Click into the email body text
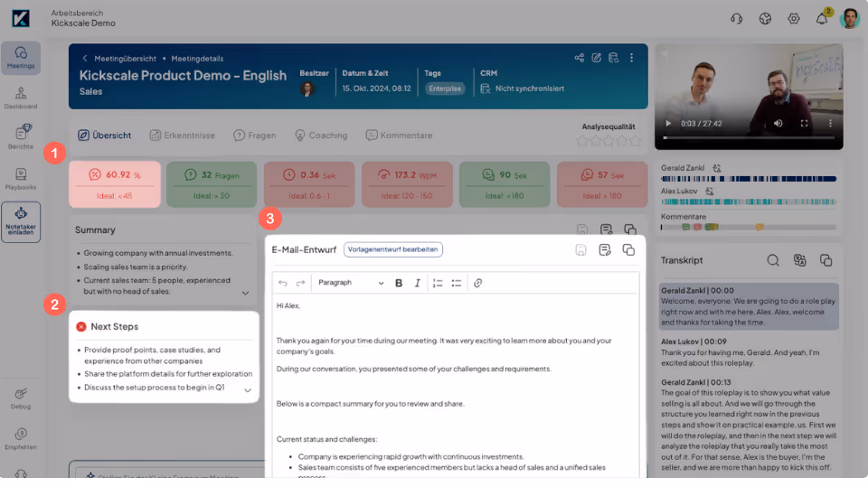 456,388
